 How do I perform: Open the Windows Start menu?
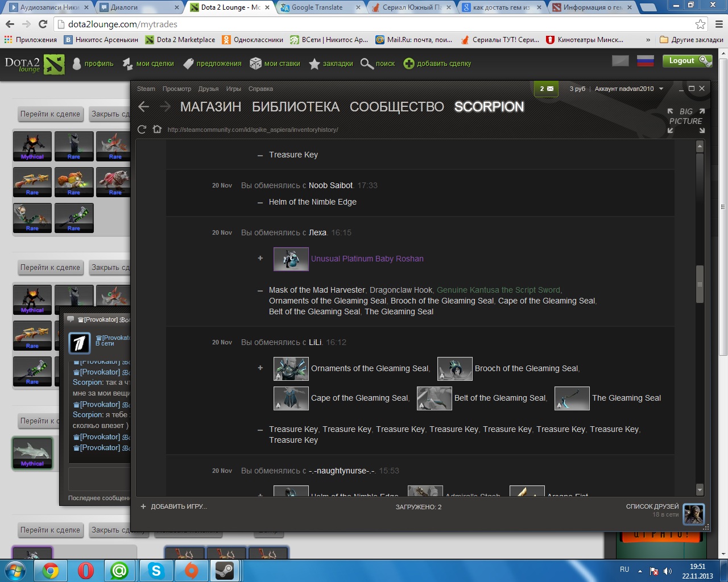pos(15,570)
